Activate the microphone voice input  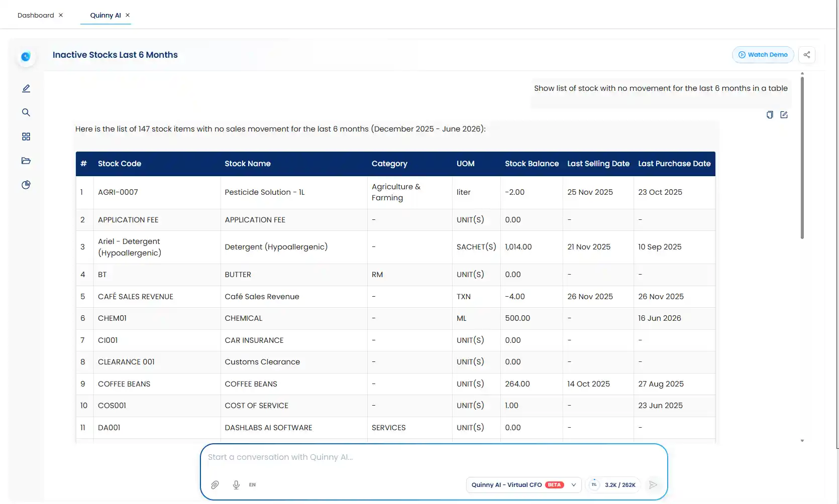click(x=236, y=485)
